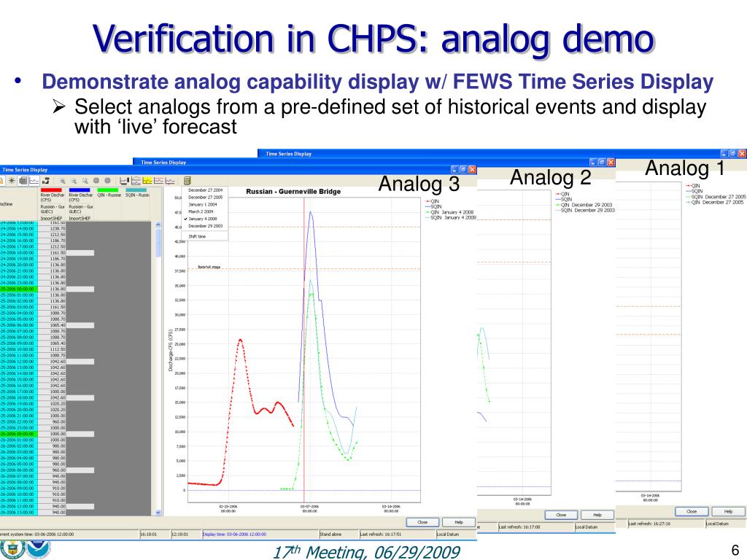This screenshot has height=560, width=747.
Task: Click the NOAA logo at bottom left
Action: (38, 550)
